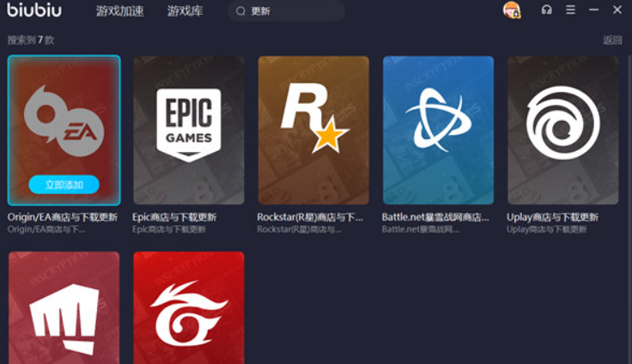Click the Uplay商店与下载更新 title text
The height and width of the screenshot is (364, 632).
click(x=552, y=217)
